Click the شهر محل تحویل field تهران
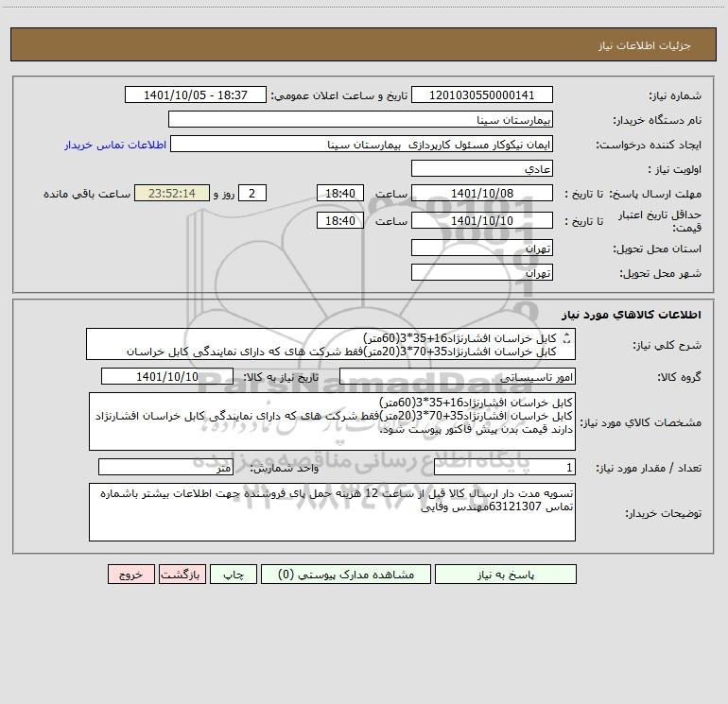Screen dimensions: 728x704 pyautogui.click(x=482, y=272)
